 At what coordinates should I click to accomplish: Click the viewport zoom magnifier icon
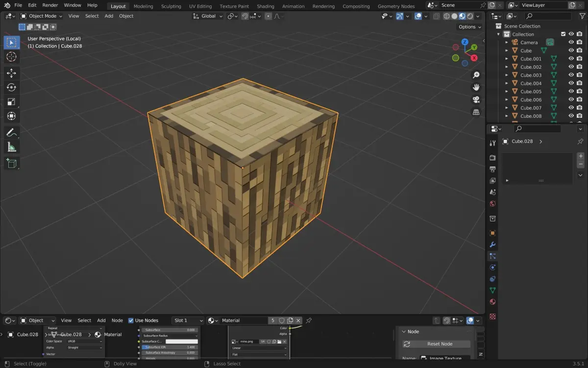(476, 75)
